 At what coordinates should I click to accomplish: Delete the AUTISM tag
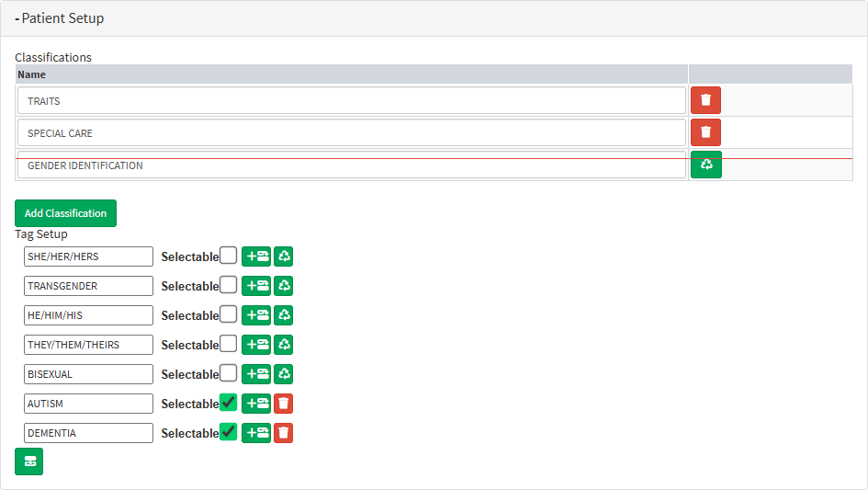[284, 404]
